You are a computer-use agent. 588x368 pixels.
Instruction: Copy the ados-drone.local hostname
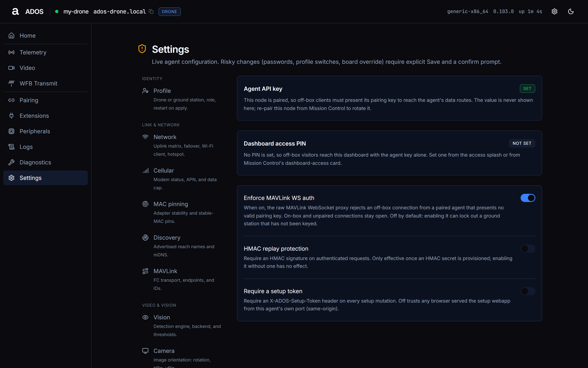[x=151, y=11]
